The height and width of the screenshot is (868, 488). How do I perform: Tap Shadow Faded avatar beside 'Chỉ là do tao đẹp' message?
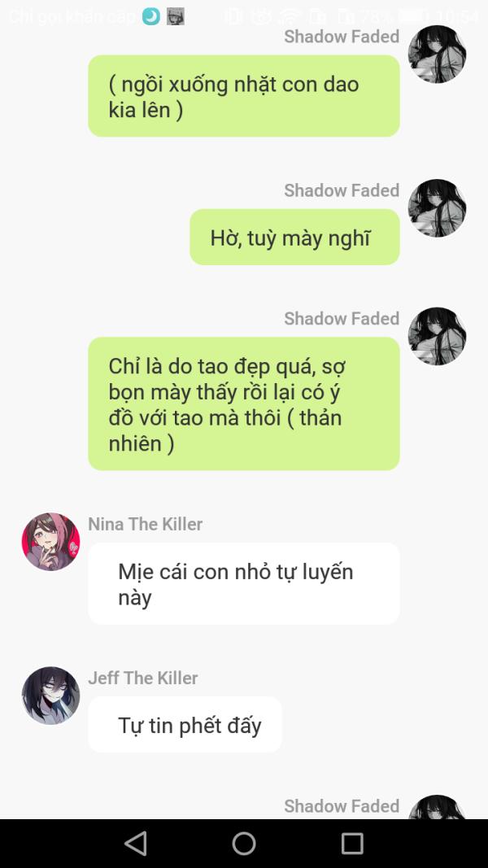click(437, 336)
